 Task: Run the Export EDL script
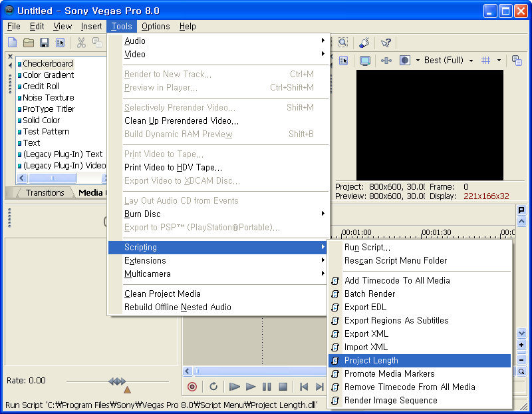point(420,307)
